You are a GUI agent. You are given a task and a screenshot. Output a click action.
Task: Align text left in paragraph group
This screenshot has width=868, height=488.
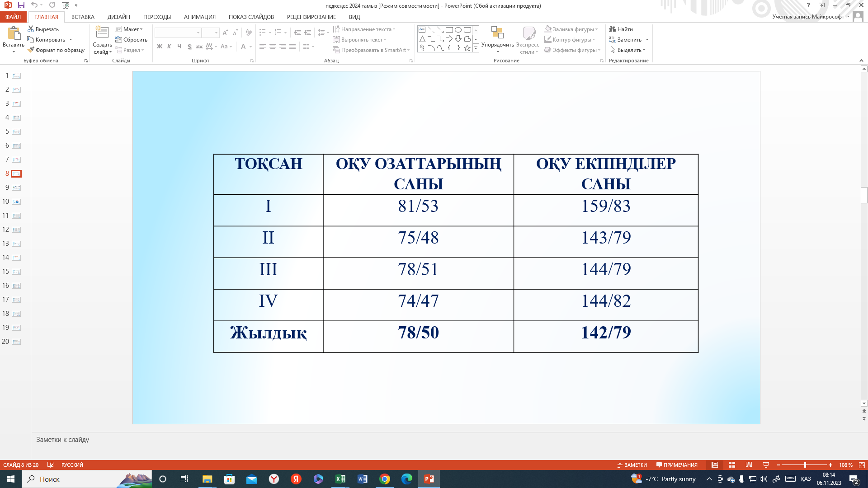click(x=262, y=47)
